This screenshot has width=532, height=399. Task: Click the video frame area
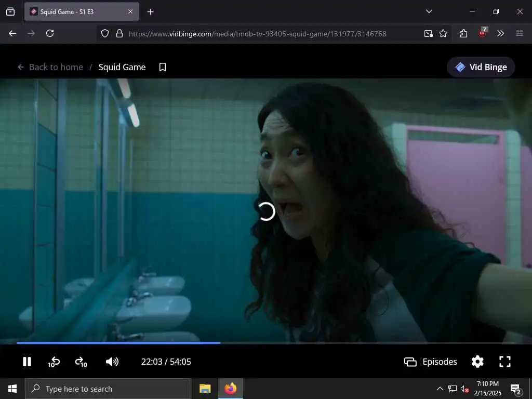(266, 210)
